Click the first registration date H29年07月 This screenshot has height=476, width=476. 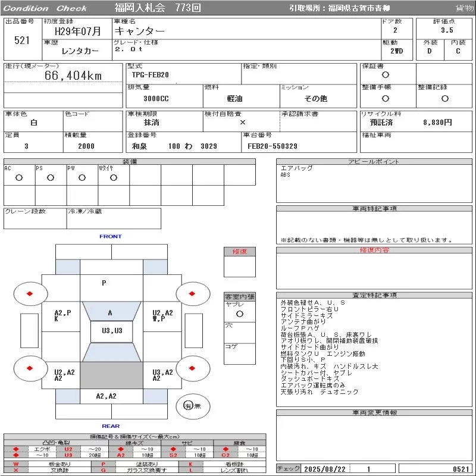[x=78, y=32]
